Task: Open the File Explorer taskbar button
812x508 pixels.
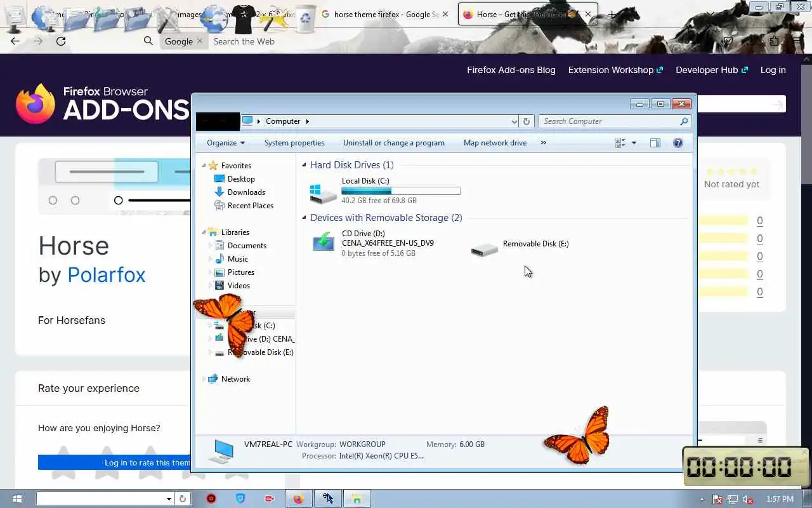Action: 357,499
